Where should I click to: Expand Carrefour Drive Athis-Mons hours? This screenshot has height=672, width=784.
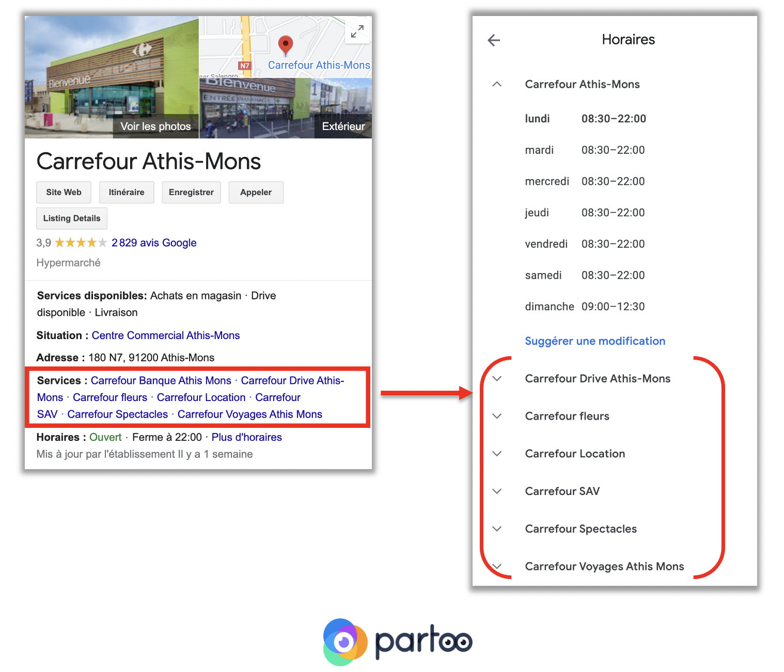point(497,378)
